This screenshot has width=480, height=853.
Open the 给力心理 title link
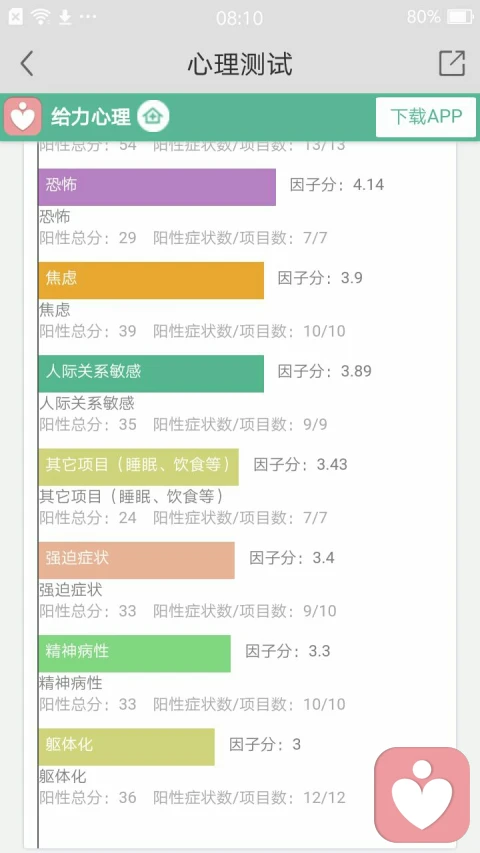tap(91, 117)
